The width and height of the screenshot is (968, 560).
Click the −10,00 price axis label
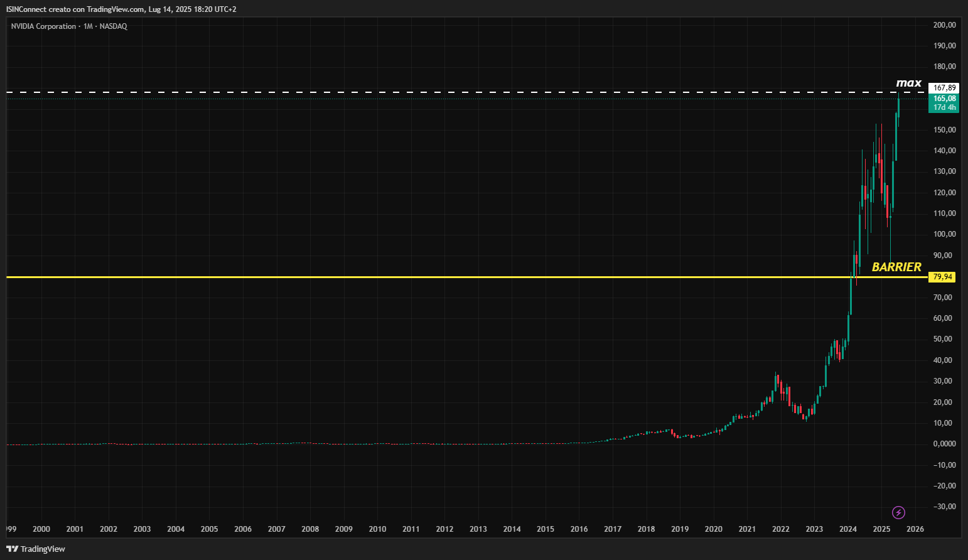tap(944, 465)
